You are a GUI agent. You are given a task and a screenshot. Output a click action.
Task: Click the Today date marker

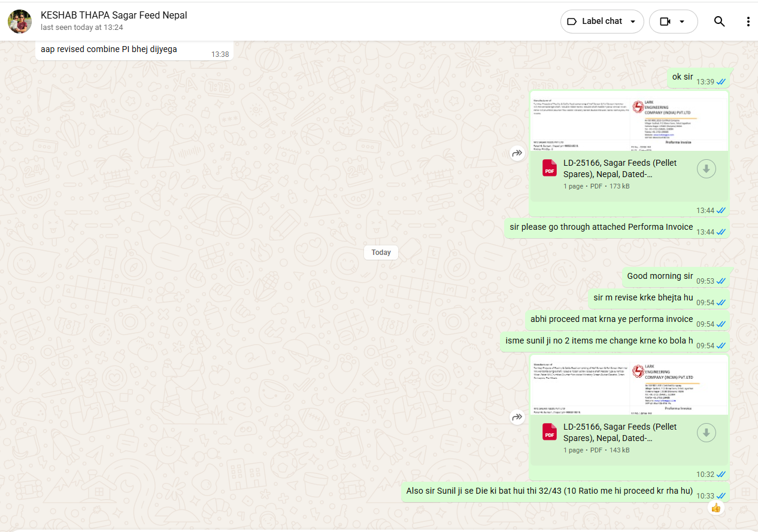tap(381, 253)
